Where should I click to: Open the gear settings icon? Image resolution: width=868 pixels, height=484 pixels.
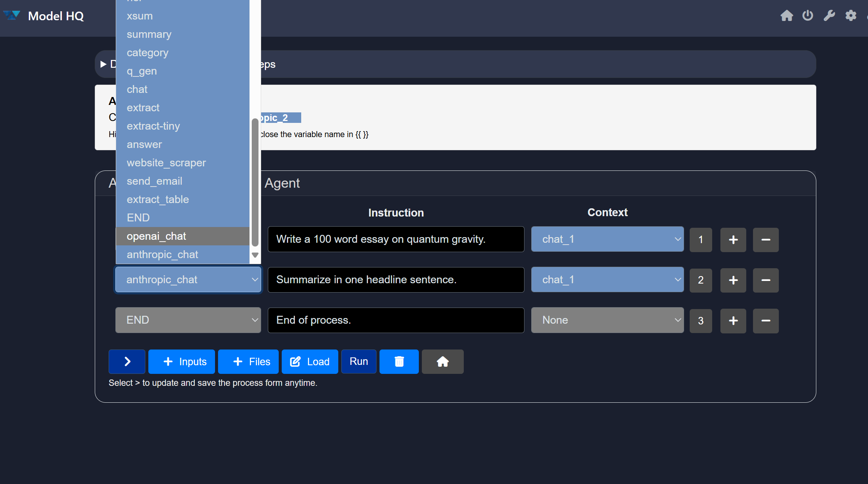851,16
